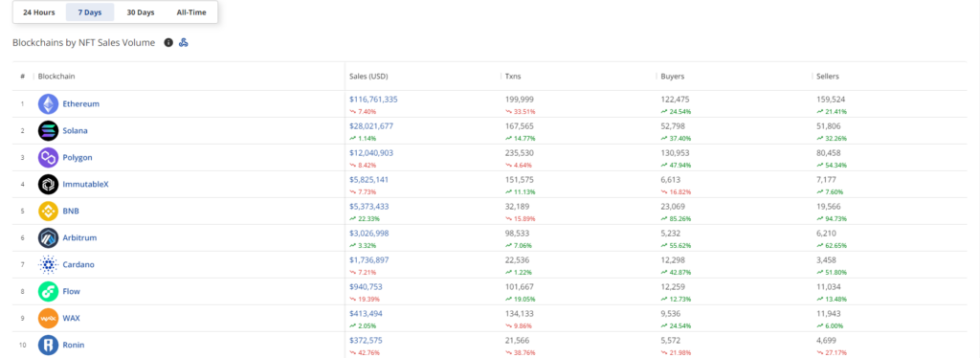Viewport: 980px width, 358px height.
Task: Sort by the Sellers column header
Action: 828,77
